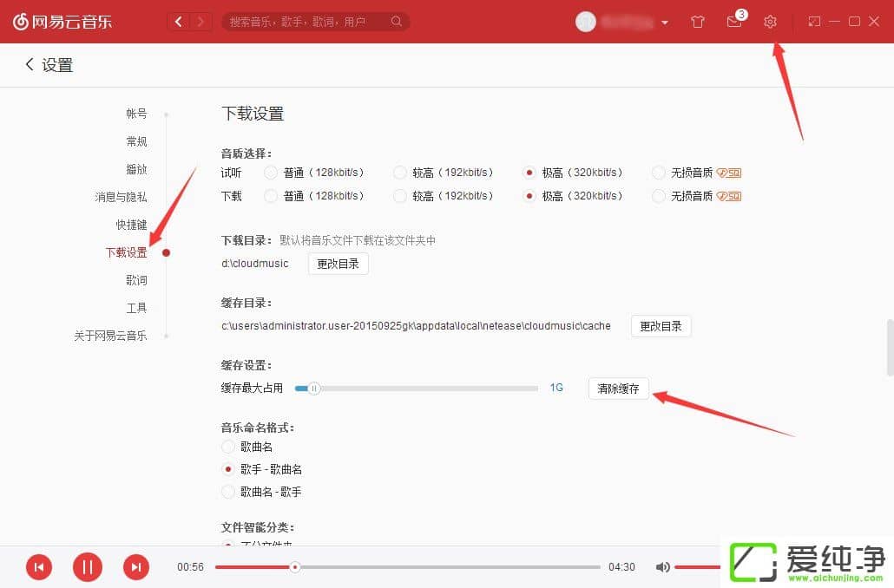The image size is (894, 588).
Task: Select 极高（320kbit/s）for 试听 quality
Action: click(x=529, y=172)
